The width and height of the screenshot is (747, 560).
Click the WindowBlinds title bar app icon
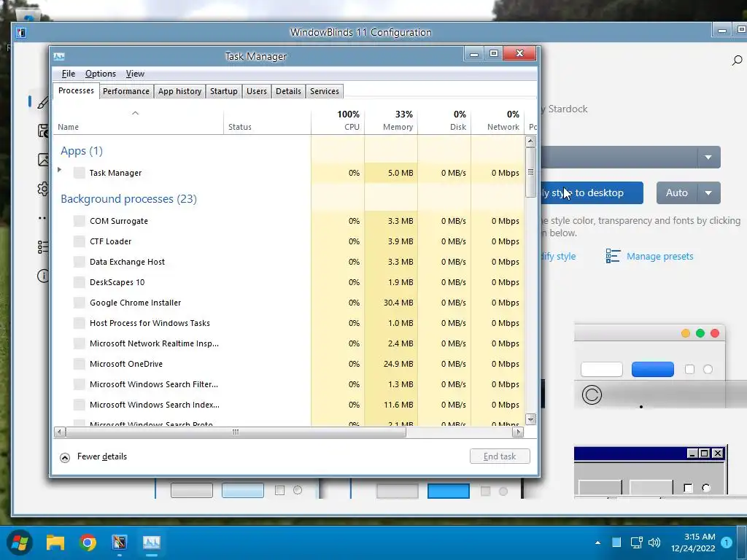[21, 32]
